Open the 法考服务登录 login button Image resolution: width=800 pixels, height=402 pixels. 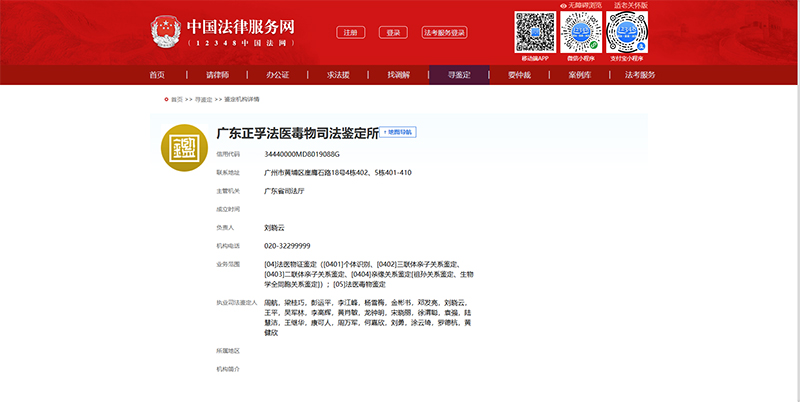click(x=444, y=32)
